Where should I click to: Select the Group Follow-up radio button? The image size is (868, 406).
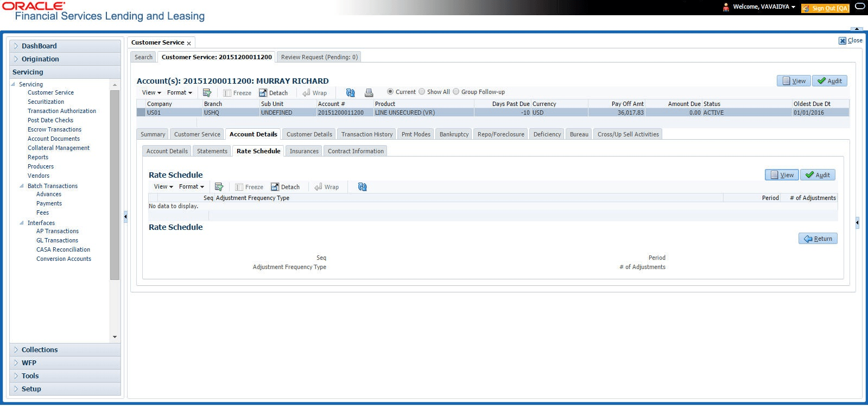456,91
